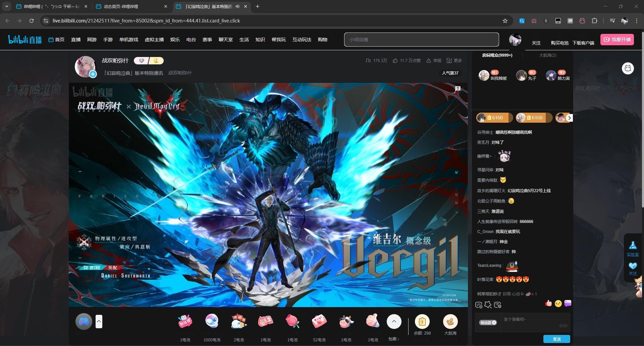The height and width of the screenshot is (346, 644).
Task: Open the danmaku block settings icon
Action: point(498,305)
